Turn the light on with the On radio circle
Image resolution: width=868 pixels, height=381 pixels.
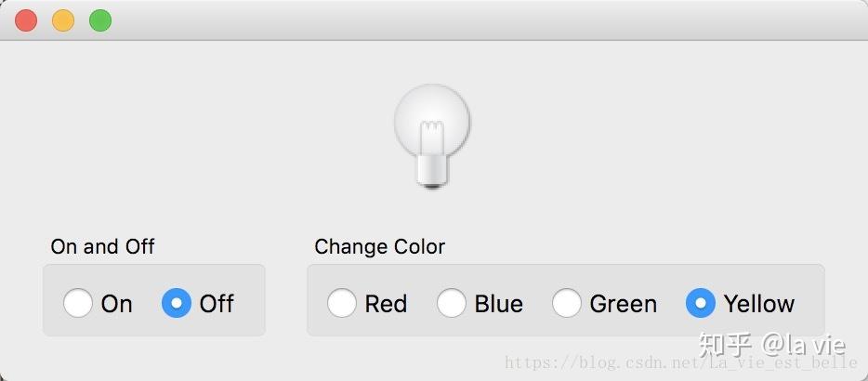[78, 303]
